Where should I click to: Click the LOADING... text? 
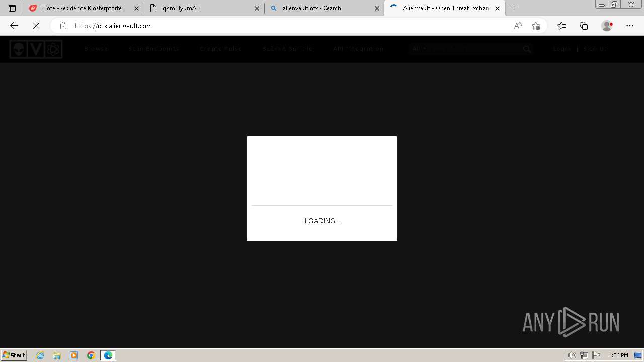click(x=322, y=221)
